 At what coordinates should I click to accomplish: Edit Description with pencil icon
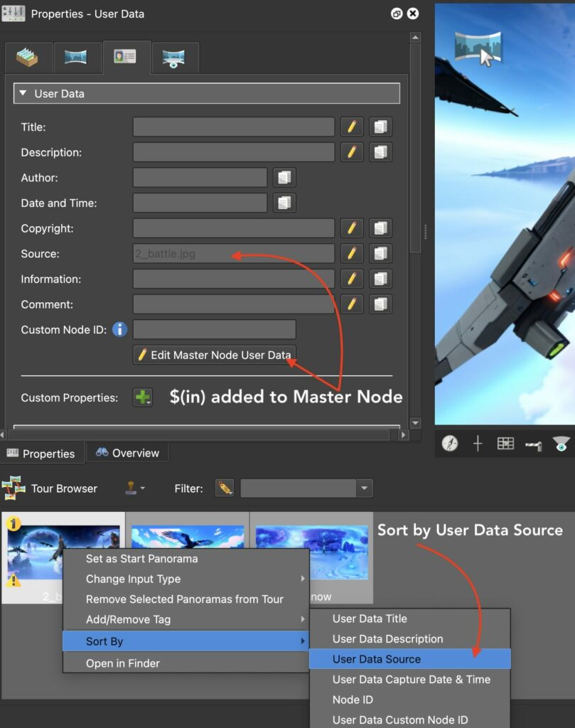(352, 152)
